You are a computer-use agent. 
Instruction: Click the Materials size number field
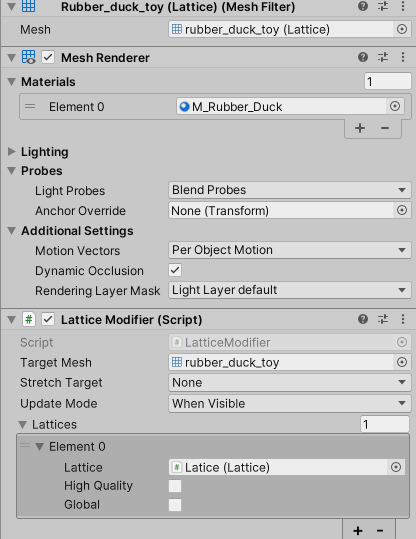pyautogui.click(x=387, y=81)
